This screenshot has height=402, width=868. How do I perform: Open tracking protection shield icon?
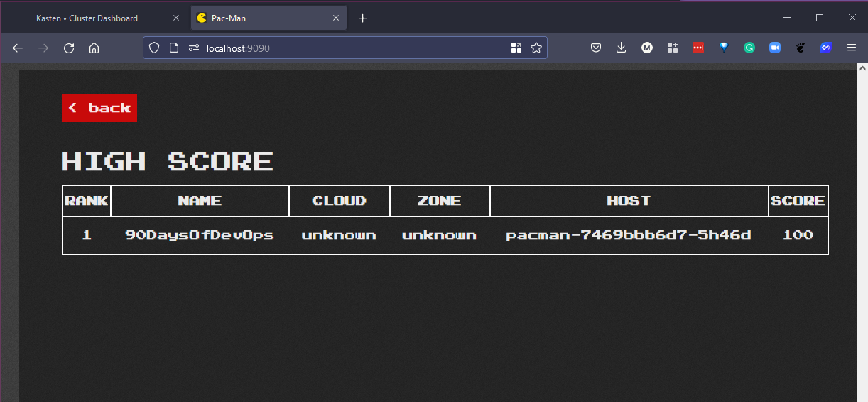[154, 48]
